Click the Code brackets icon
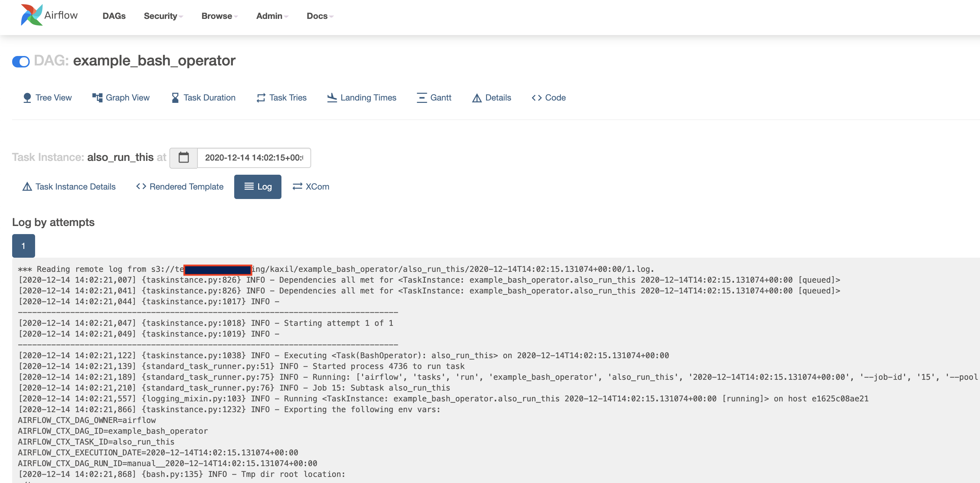 coord(537,98)
